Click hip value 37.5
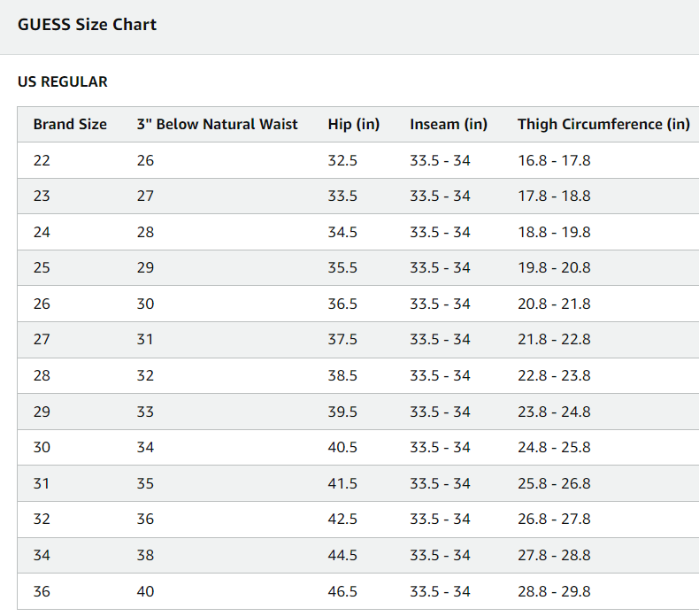 (342, 340)
